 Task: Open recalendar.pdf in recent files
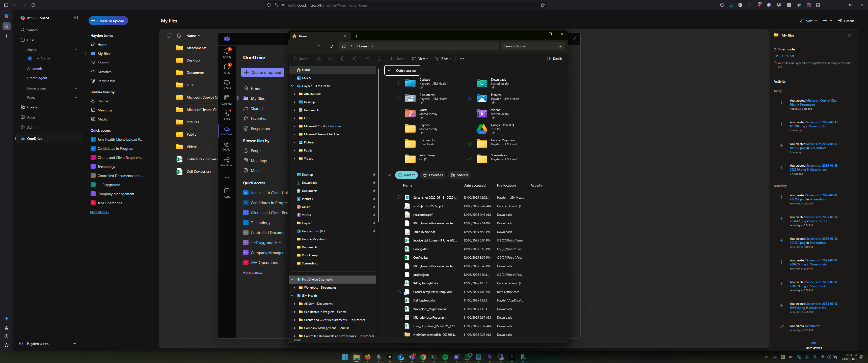click(423, 215)
